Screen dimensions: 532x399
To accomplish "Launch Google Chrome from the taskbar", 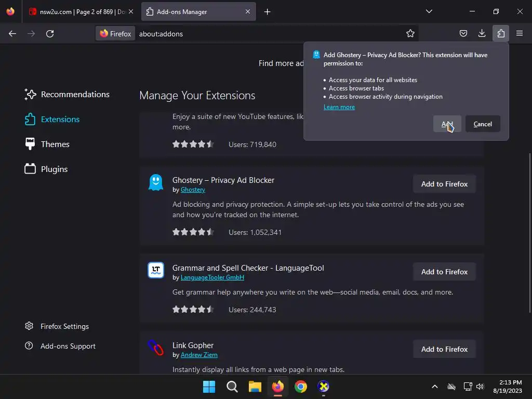I will [x=301, y=387].
